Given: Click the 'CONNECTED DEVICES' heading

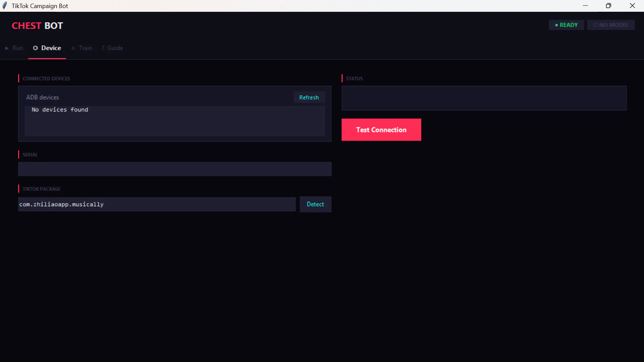Looking at the screenshot, I should coord(46,79).
